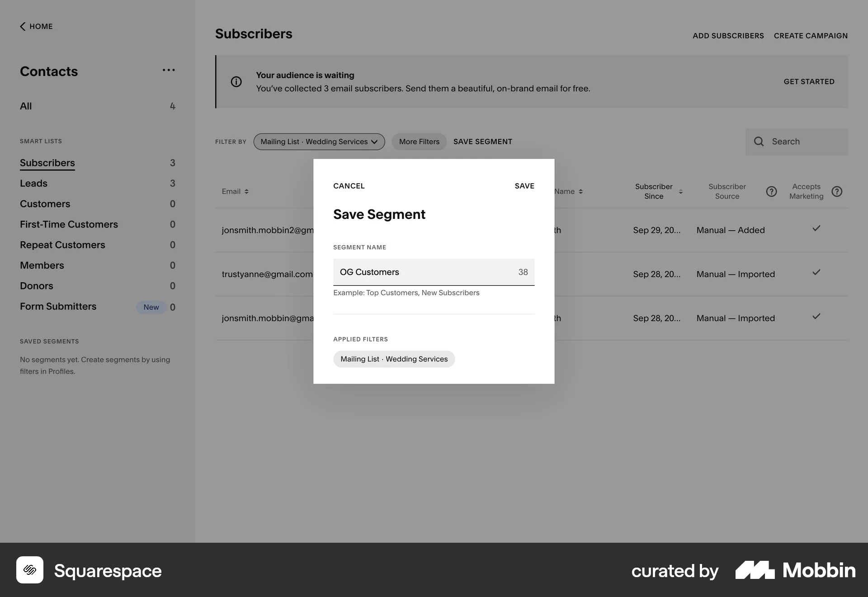Image resolution: width=868 pixels, height=597 pixels.
Task: Click the sort arrows on the Email column
Action: 247,191
